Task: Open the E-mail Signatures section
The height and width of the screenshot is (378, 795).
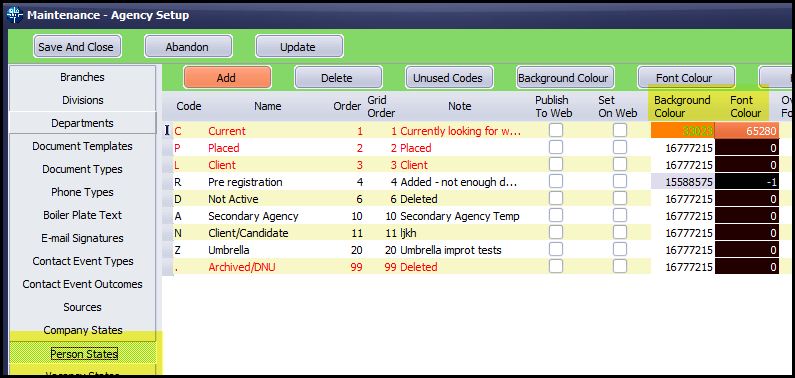Action: coord(82,238)
